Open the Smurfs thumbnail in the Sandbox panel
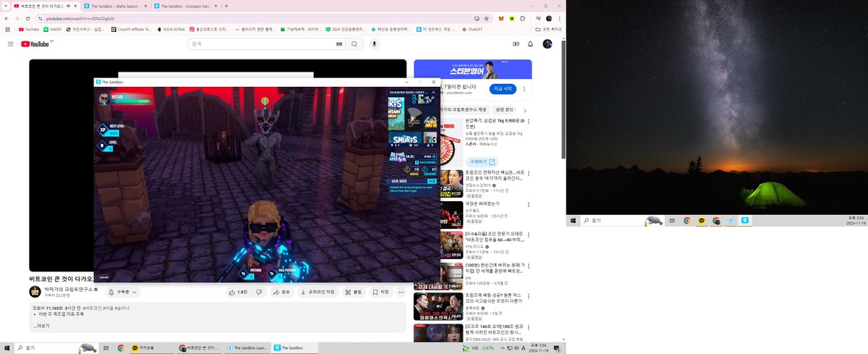The height and width of the screenshot is (354, 868). coord(406,139)
